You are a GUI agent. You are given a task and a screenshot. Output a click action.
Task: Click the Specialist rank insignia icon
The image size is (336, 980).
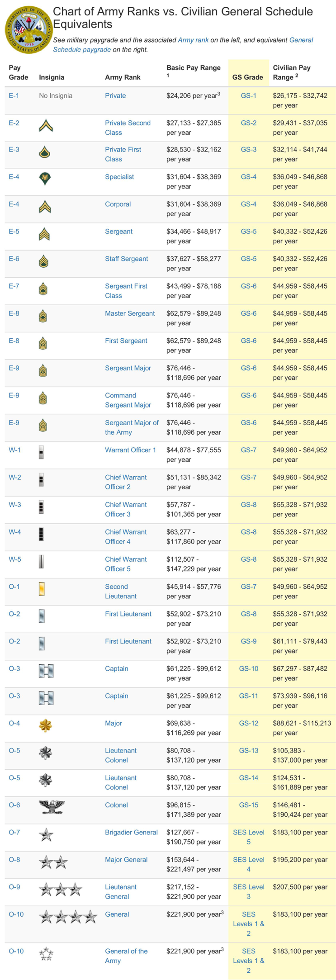(x=45, y=179)
